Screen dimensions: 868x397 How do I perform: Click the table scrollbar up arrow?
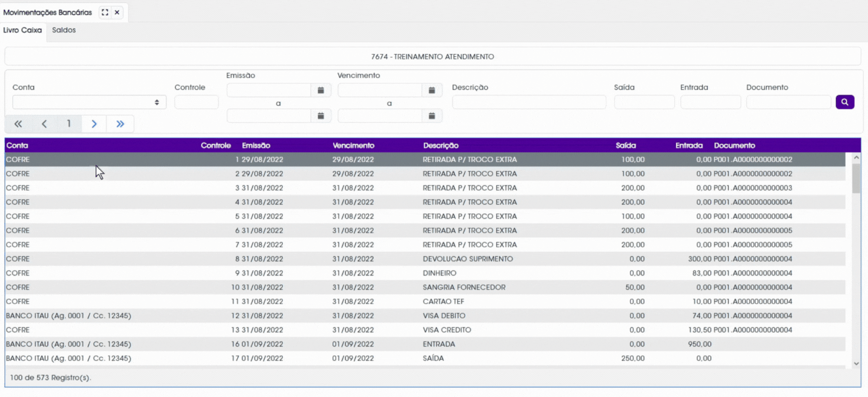[x=856, y=157]
